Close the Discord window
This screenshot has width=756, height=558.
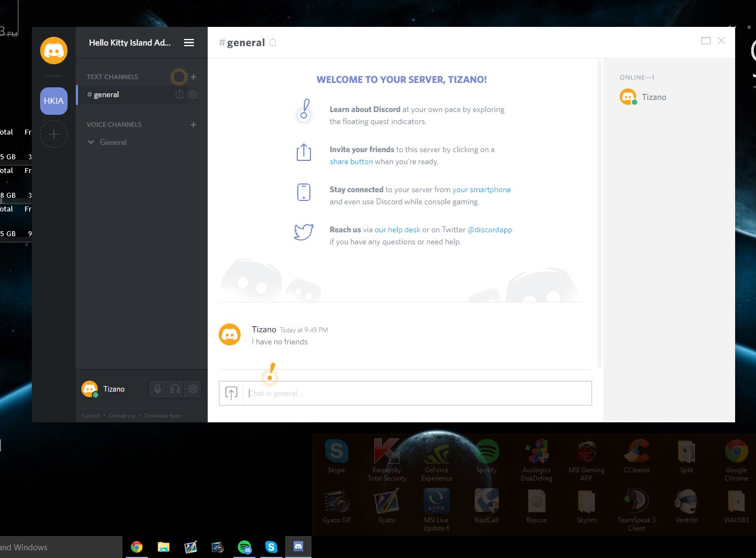point(721,41)
